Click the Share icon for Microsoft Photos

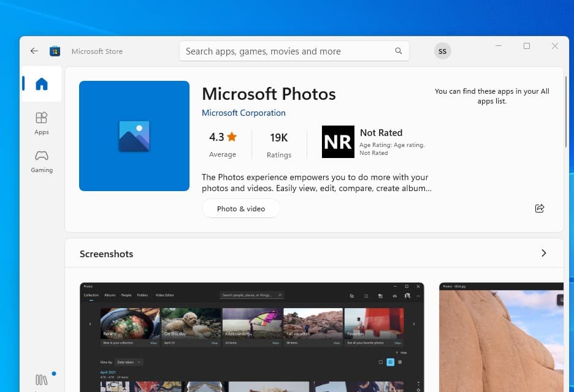pyautogui.click(x=539, y=208)
